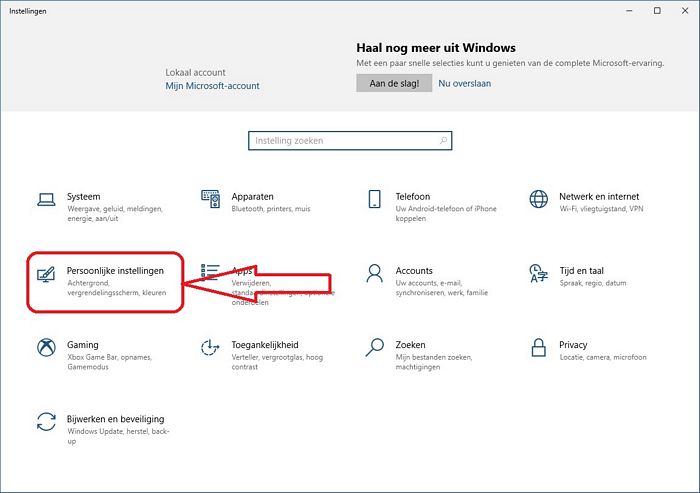Select the Telefoon phone icon

point(375,199)
